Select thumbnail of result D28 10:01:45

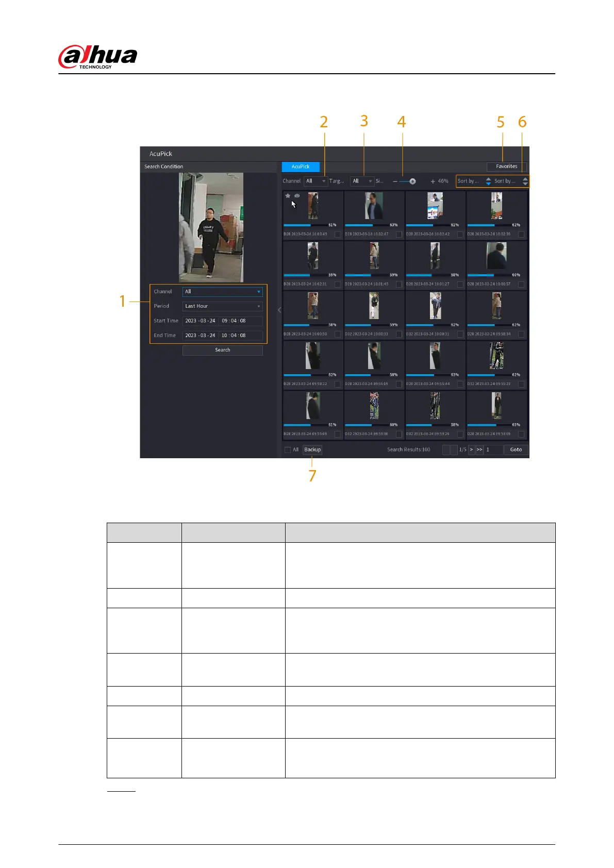coord(374,256)
